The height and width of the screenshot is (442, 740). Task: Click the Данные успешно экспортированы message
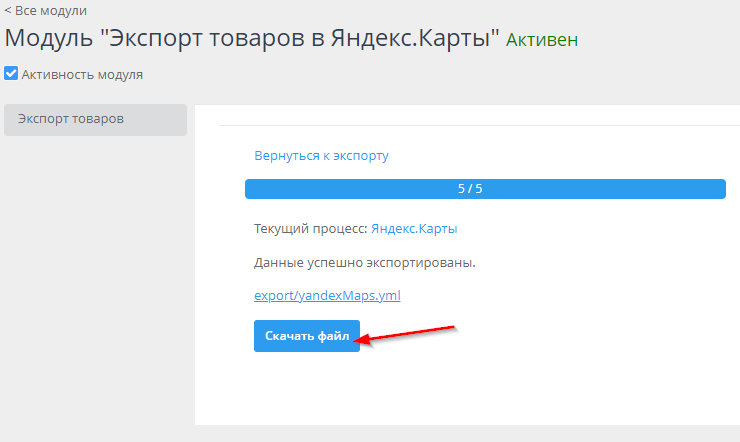[364, 263]
